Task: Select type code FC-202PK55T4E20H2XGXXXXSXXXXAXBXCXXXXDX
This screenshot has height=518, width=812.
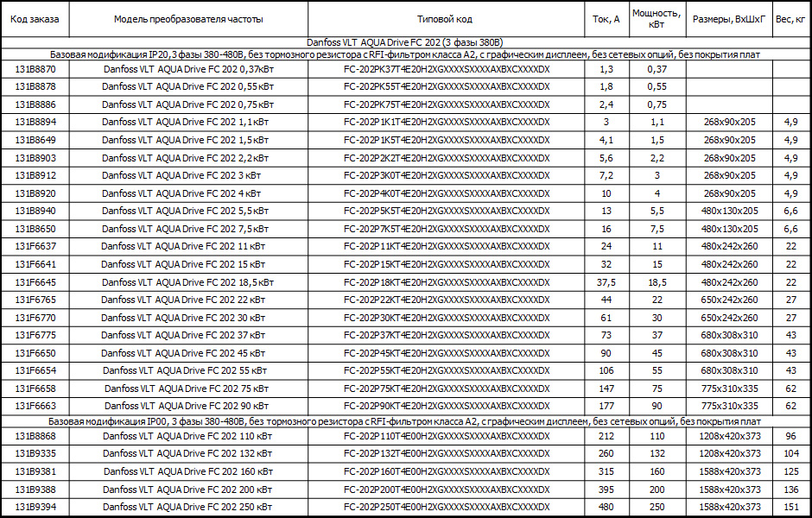Action: pyautogui.click(x=447, y=87)
